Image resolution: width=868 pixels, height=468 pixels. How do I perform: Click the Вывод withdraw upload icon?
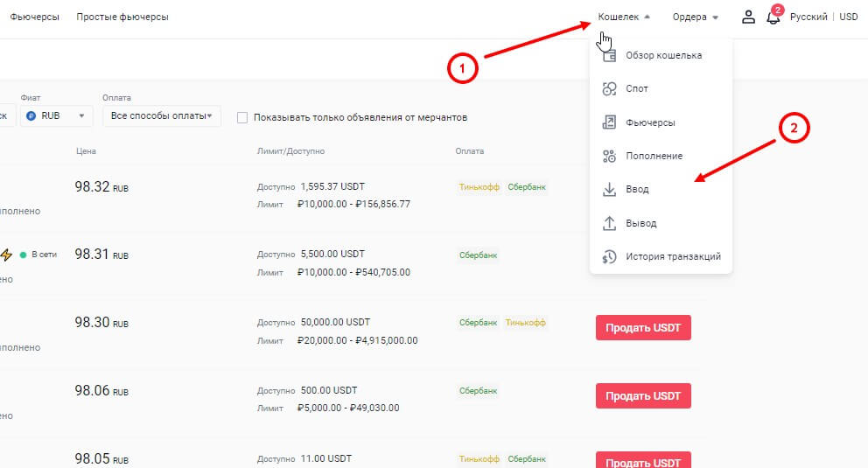point(610,223)
